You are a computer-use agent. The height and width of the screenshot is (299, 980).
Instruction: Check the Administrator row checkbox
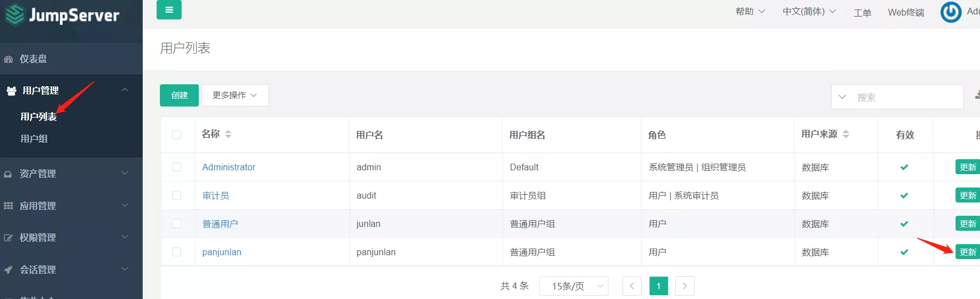(x=177, y=167)
